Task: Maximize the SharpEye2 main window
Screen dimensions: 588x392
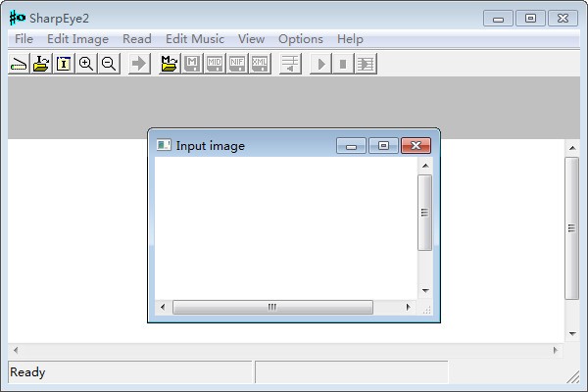Action: pos(530,19)
